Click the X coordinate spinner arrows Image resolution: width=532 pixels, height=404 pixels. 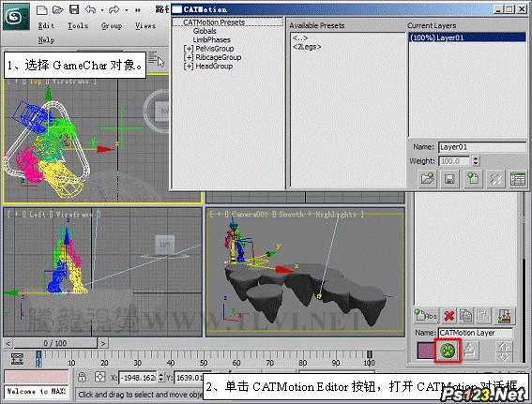161,377
